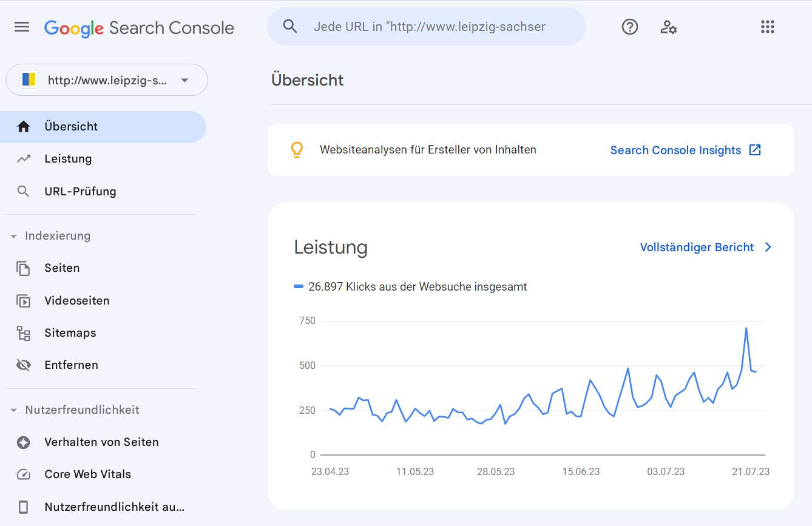Go to Leistung in the sidebar
Viewport: 812px width, 526px height.
[103, 159]
